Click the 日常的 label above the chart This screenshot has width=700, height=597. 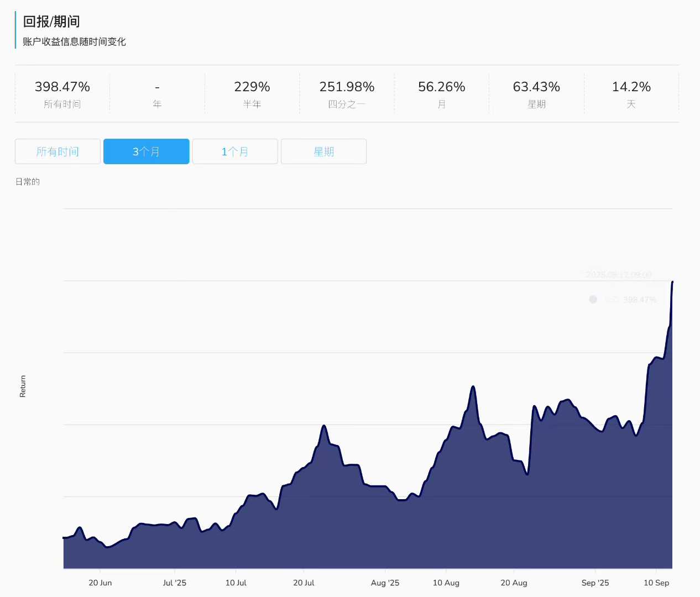pos(28,182)
